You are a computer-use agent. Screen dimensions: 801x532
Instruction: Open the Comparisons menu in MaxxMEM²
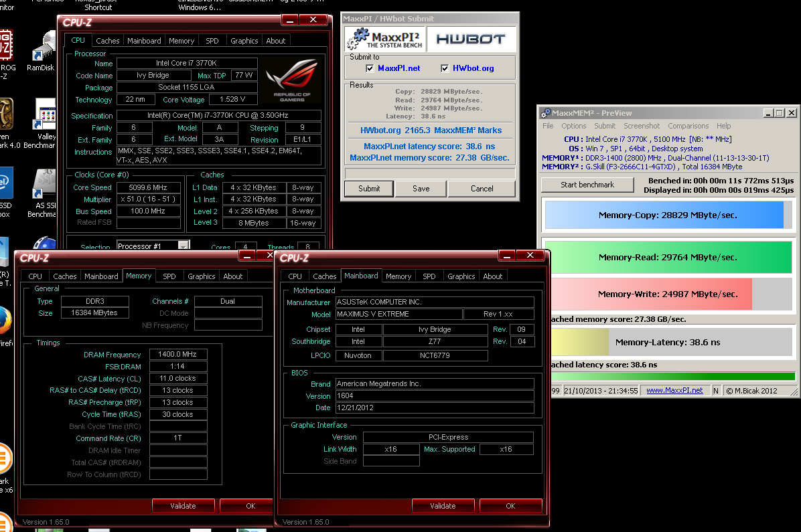click(x=688, y=126)
